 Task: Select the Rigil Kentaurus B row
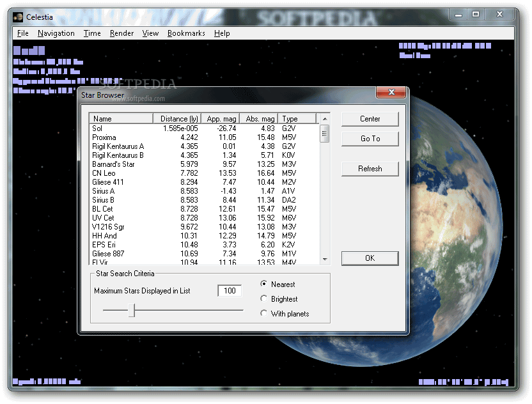click(x=203, y=155)
